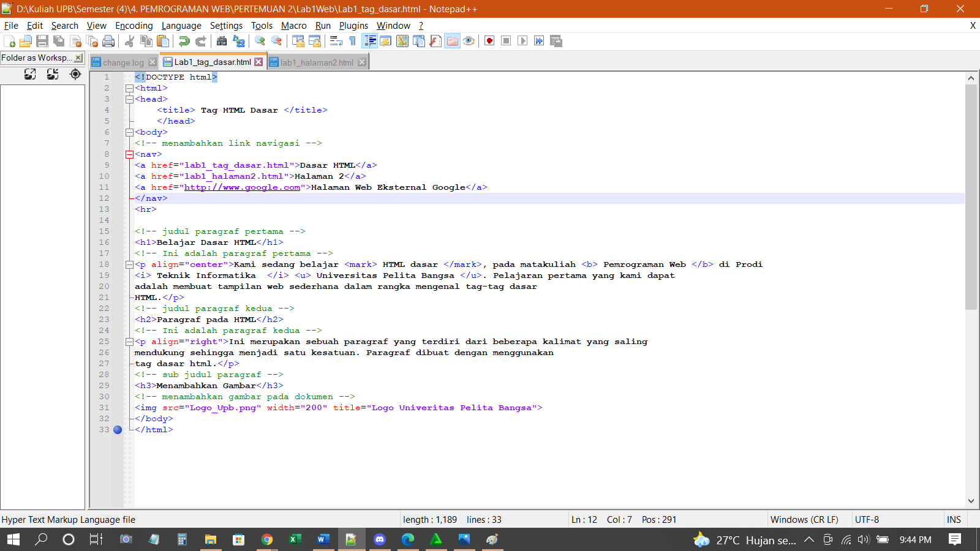980x551 pixels.
Task: Click the Document Map toolbar icon
Action: 402,41
